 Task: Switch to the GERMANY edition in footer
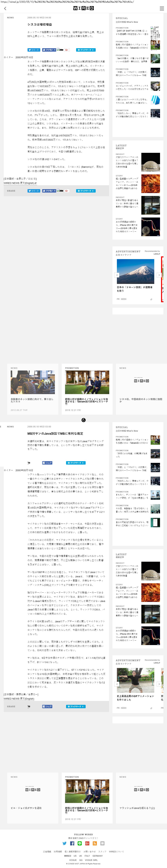(98, 856)
